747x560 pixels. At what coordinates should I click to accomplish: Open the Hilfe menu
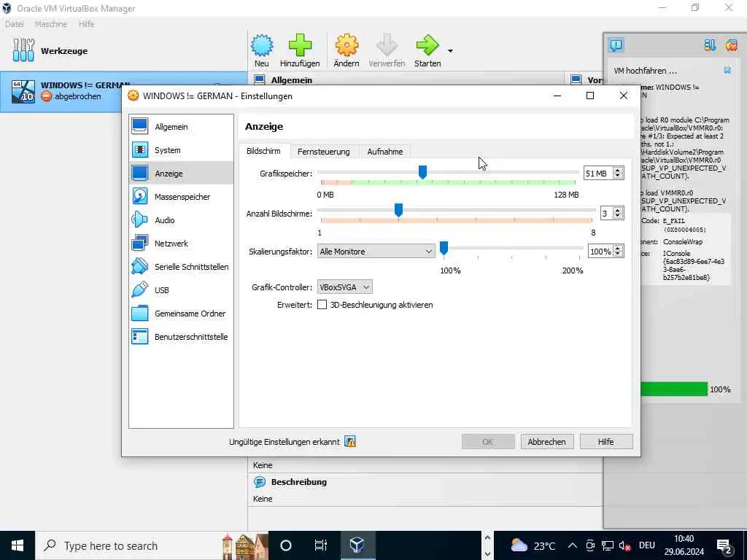pos(86,24)
